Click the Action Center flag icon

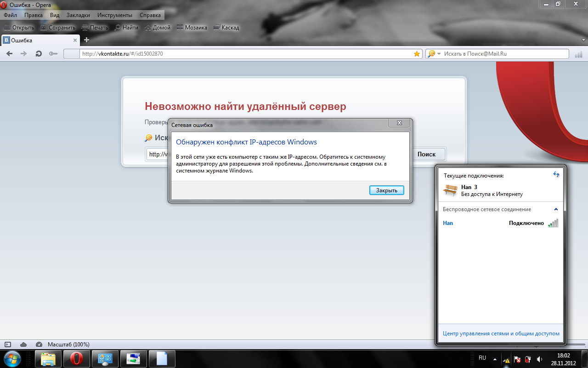[517, 359]
